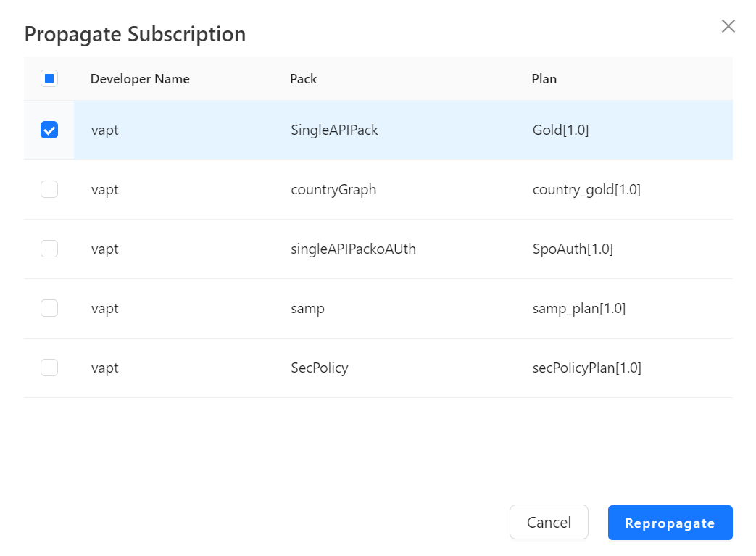Image resolution: width=756 pixels, height=556 pixels.
Task: Enable the checkbox for samp row
Action: click(x=49, y=308)
